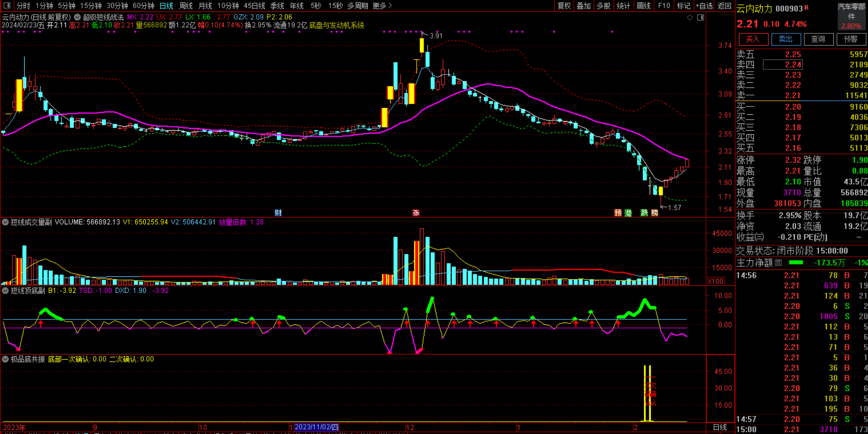Click the 预警 alert button

pyautogui.click(x=851, y=39)
